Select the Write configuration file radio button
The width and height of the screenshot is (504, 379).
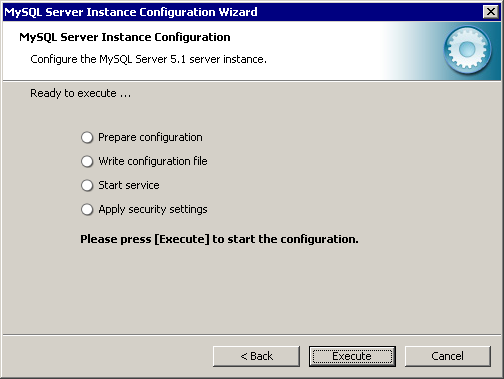(87, 161)
